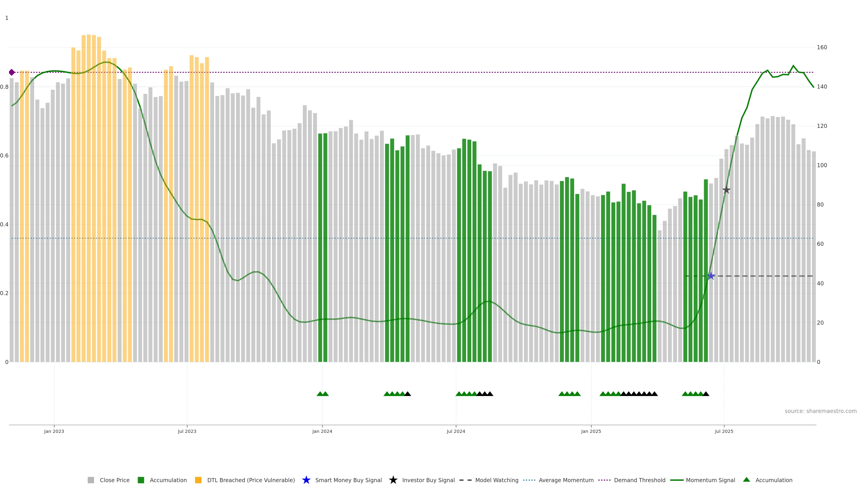Click the black Investor Buy Signal star on chart
The height and width of the screenshot is (488, 868).
726,190
